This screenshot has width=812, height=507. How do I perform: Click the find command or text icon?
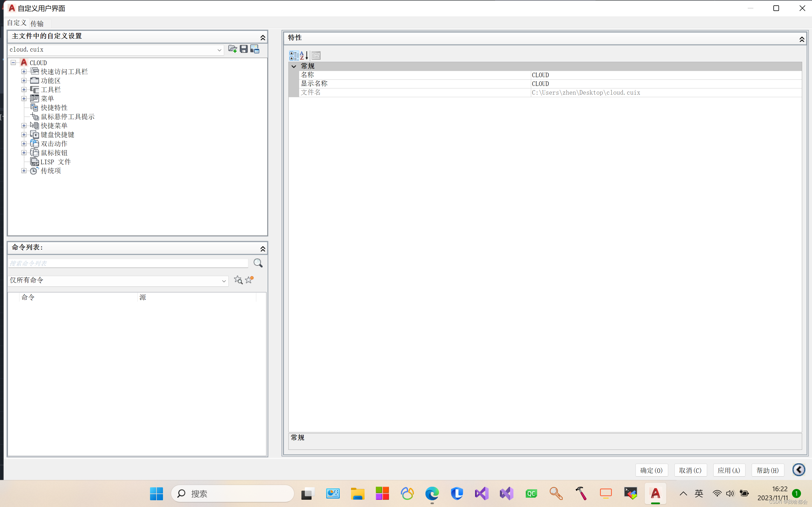[x=238, y=280]
